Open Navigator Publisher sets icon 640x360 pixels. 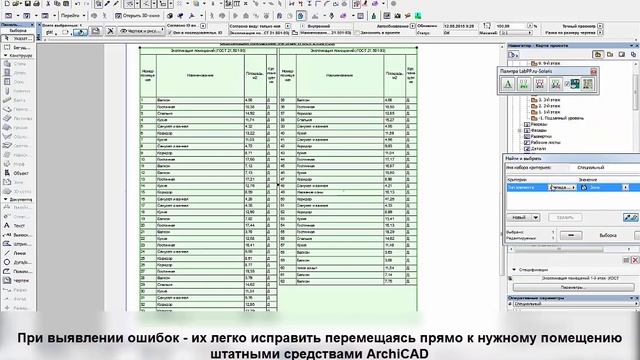click(633, 54)
